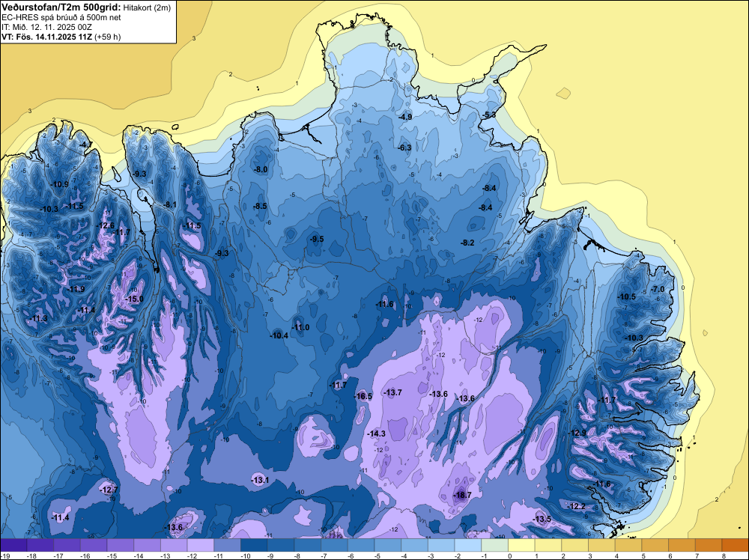Image resolution: width=749 pixels, height=560 pixels.
Task: Click the legend scale number 2
Action: (563, 556)
